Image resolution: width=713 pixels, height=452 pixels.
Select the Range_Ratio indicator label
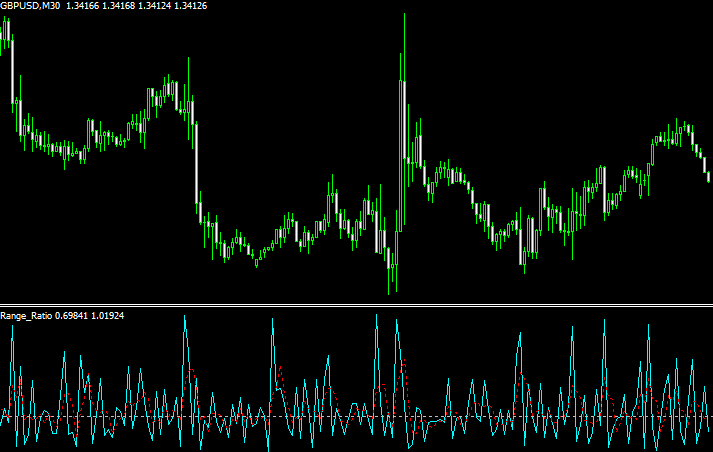pyautogui.click(x=26, y=316)
